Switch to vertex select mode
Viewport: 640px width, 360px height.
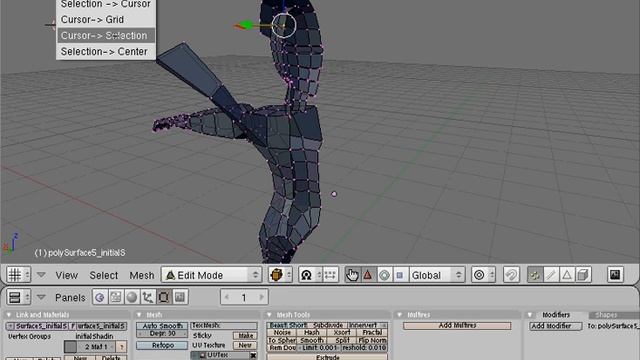point(535,275)
